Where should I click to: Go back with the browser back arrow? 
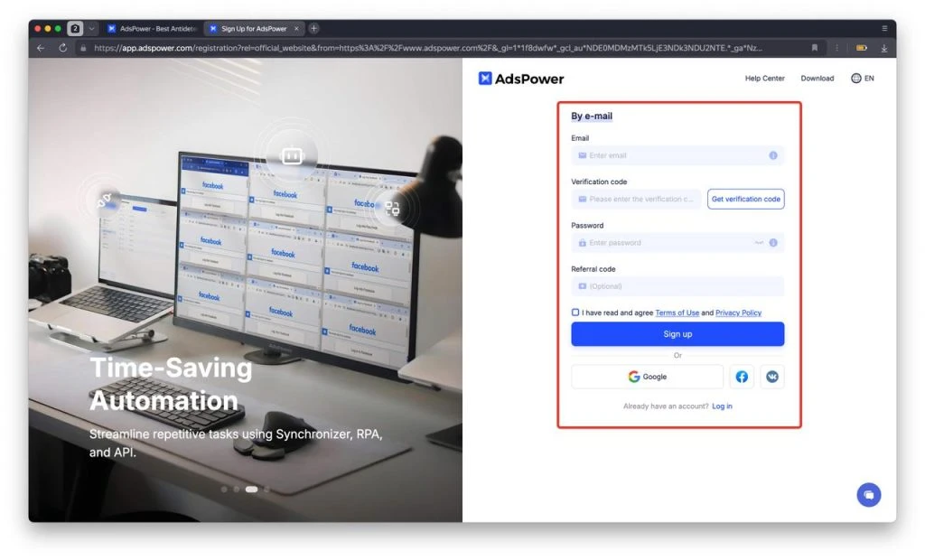click(x=41, y=48)
